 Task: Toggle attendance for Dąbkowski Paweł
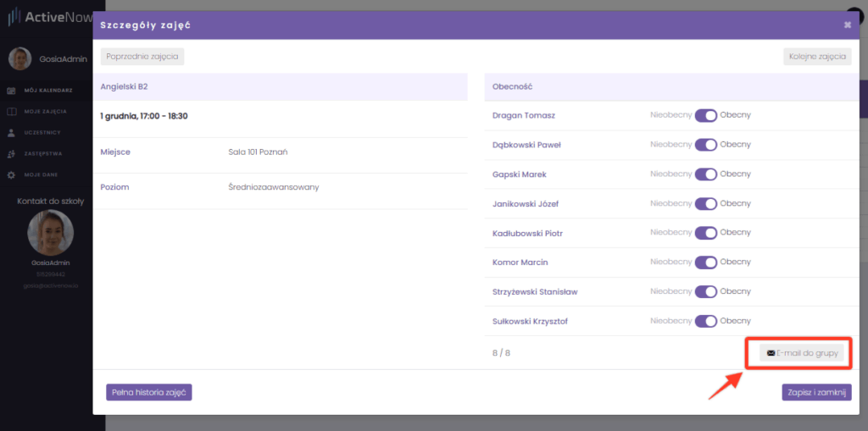[x=706, y=145]
